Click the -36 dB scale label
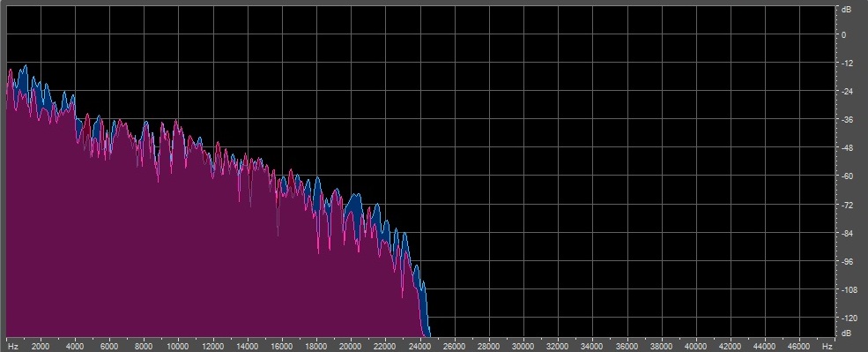 (847, 120)
